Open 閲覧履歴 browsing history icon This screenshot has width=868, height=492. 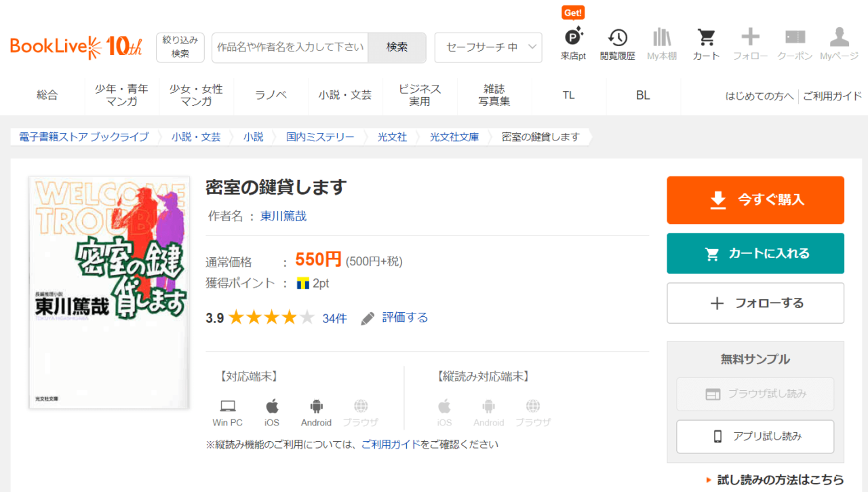(x=617, y=38)
